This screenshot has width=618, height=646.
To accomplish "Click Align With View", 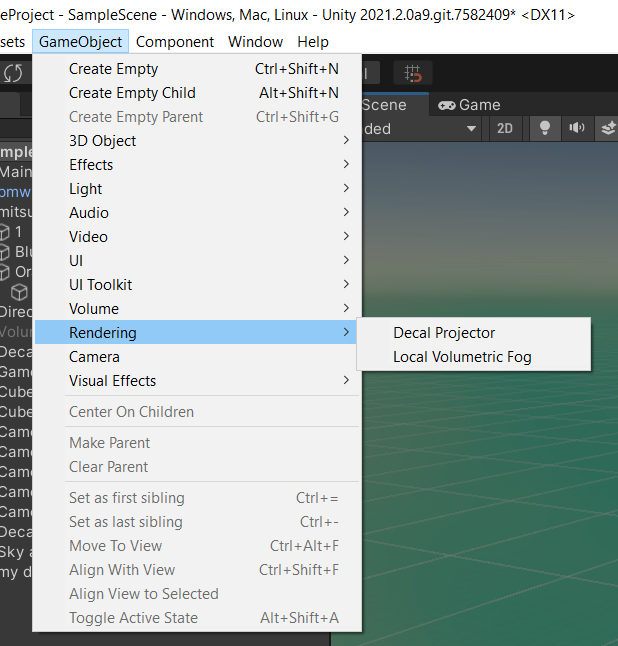I will click(x=197, y=570).
